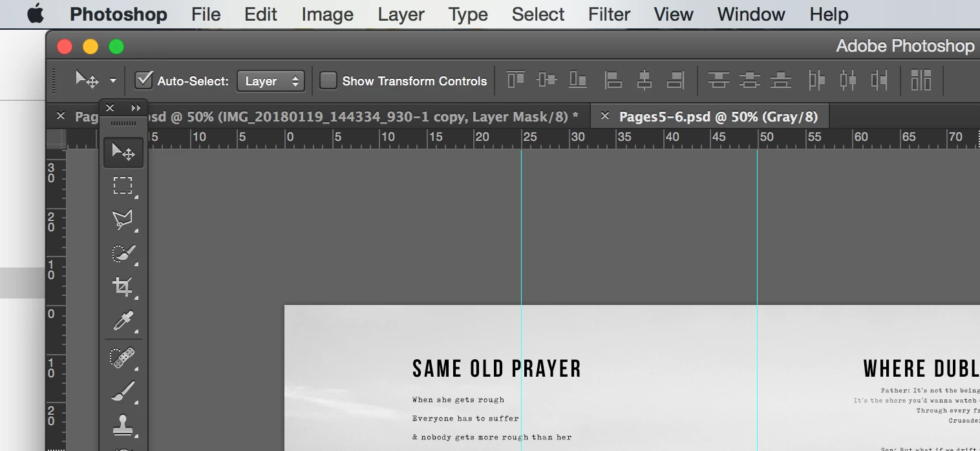
Task: Open the Filter menu
Action: [610, 14]
